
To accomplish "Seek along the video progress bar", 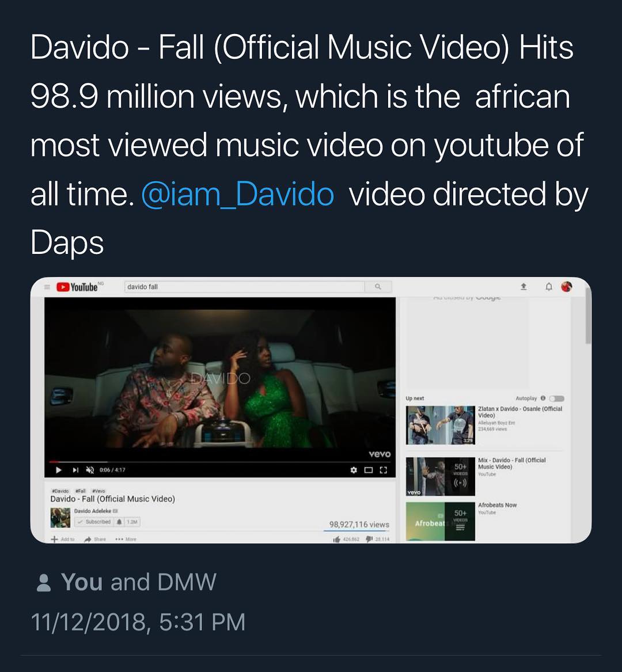I will (x=219, y=461).
